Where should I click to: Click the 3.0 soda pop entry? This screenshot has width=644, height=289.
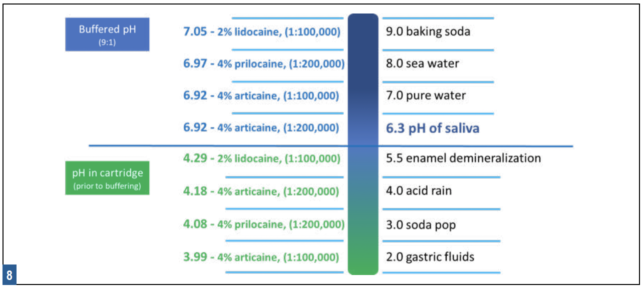point(421,224)
